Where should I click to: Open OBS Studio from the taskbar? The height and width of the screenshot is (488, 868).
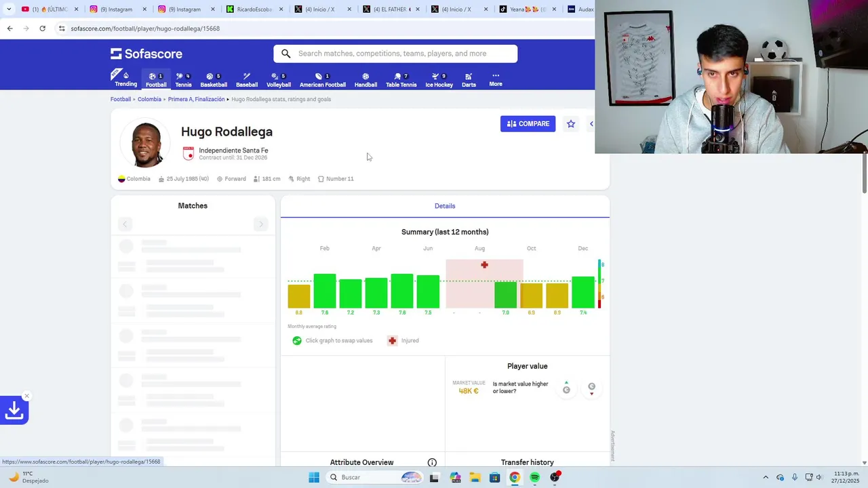[x=555, y=477]
